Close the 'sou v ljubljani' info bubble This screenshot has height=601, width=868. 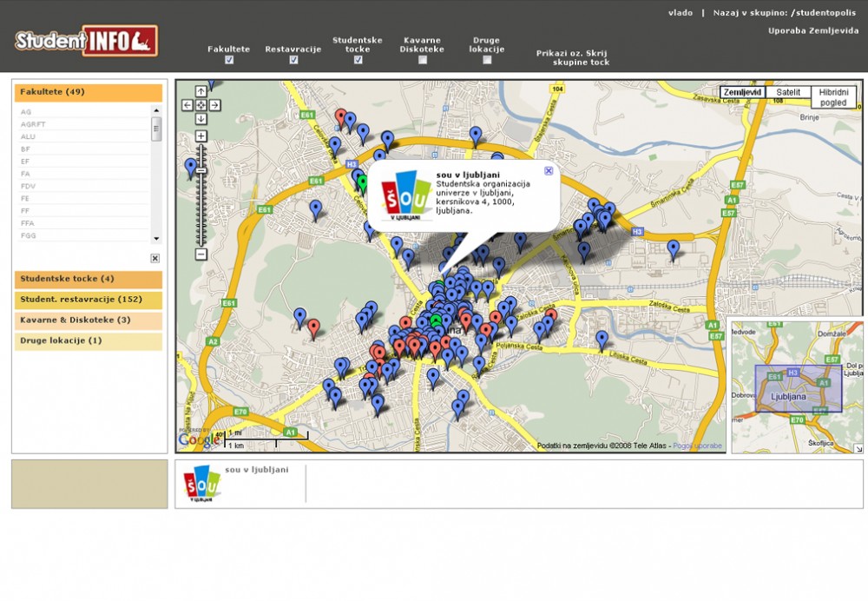549,171
